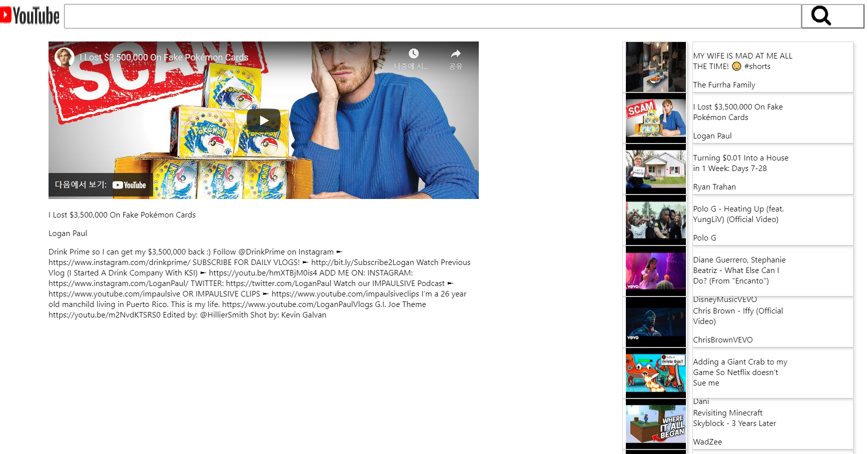Click 'Diane Guerrero, Stephanie Beatriz' video title
The height and width of the screenshot is (454, 868).
pos(739,270)
